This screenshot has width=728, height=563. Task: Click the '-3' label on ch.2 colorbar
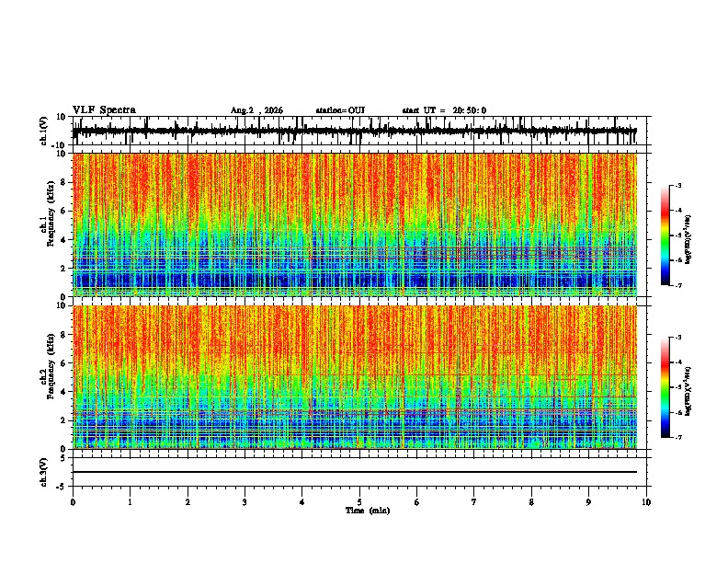click(678, 338)
